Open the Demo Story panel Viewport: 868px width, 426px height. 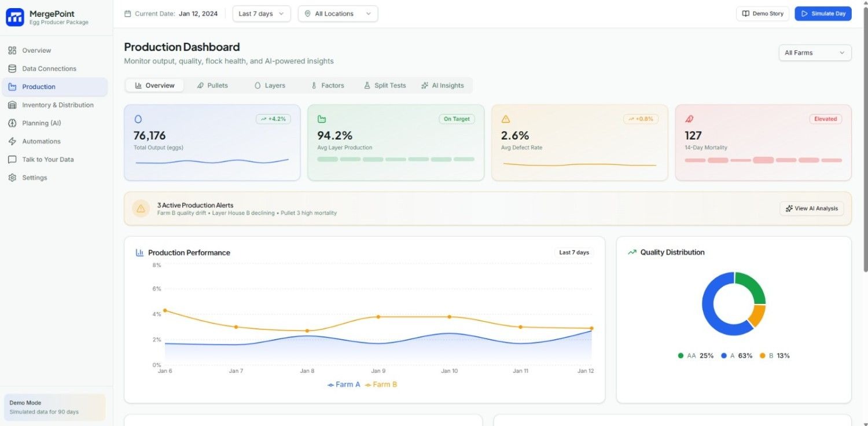pyautogui.click(x=762, y=13)
